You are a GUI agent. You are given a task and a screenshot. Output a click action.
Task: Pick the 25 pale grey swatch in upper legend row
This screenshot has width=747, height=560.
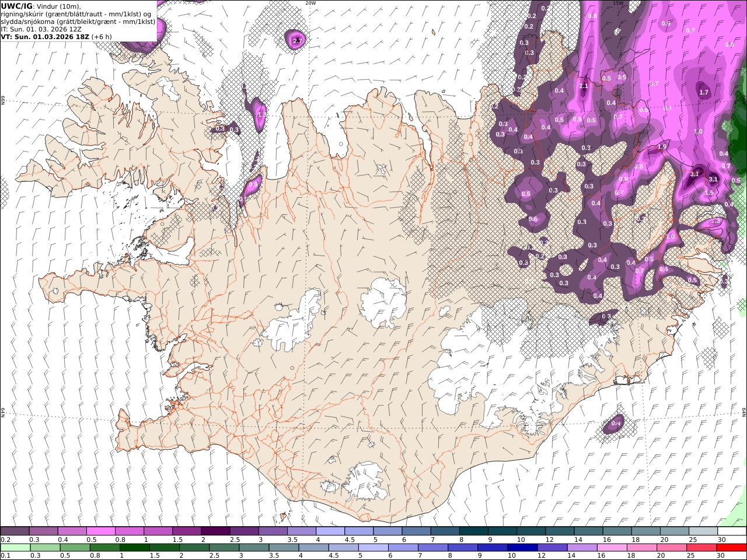703,531
